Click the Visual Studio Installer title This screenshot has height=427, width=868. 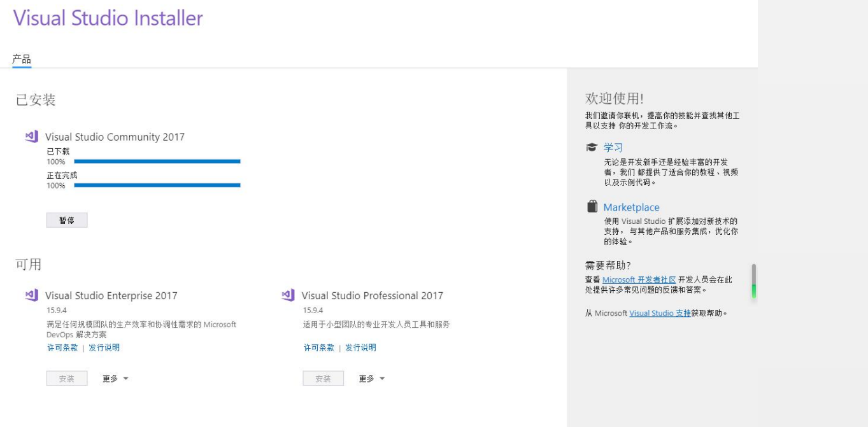tap(108, 18)
